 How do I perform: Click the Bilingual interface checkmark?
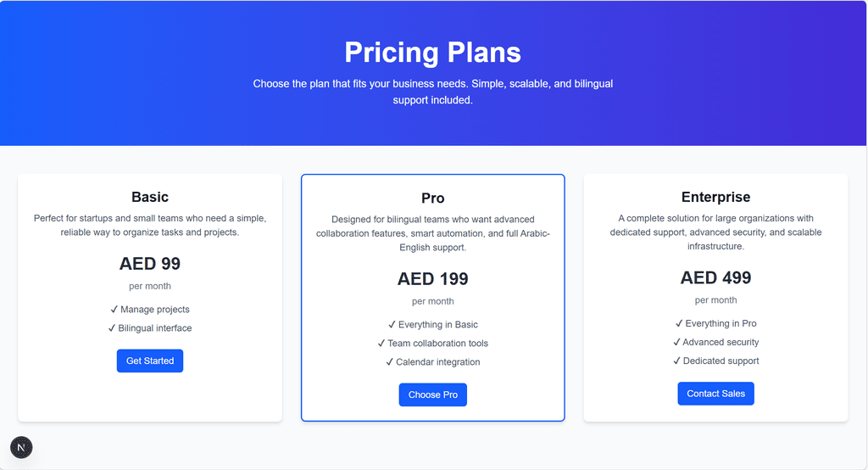coord(112,328)
